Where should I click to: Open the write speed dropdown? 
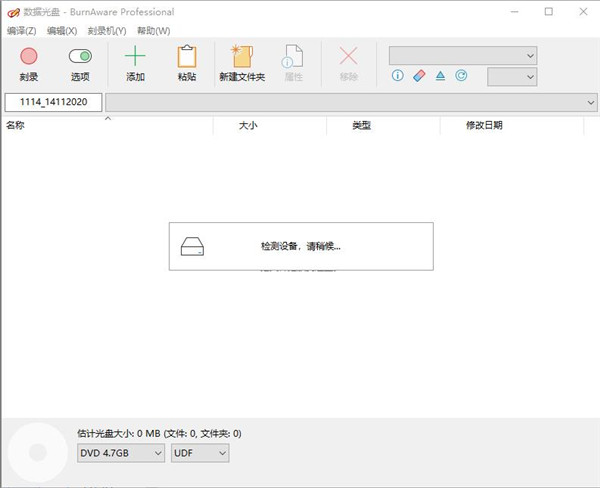[x=512, y=77]
